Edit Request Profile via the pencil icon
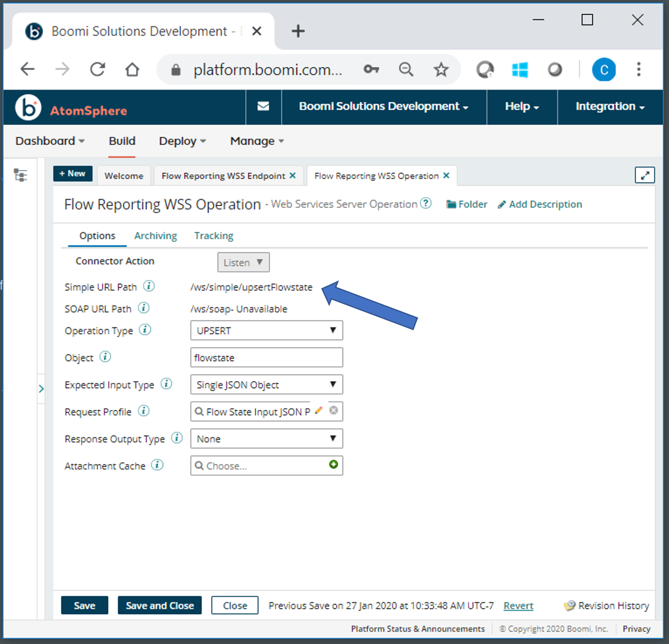669x644 pixels. pos(319,410)
